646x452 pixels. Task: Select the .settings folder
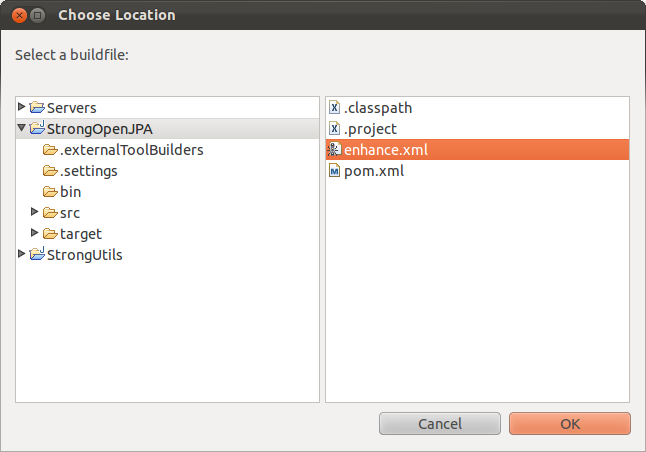click(x=88, y=171)
